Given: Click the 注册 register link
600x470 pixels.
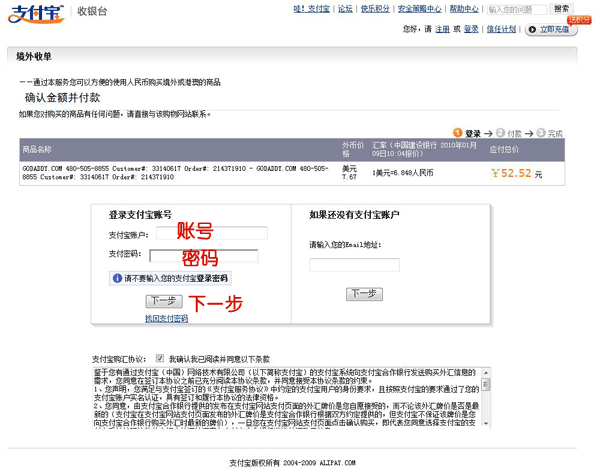Looking at the screenshot, I should tap(442, 29).
